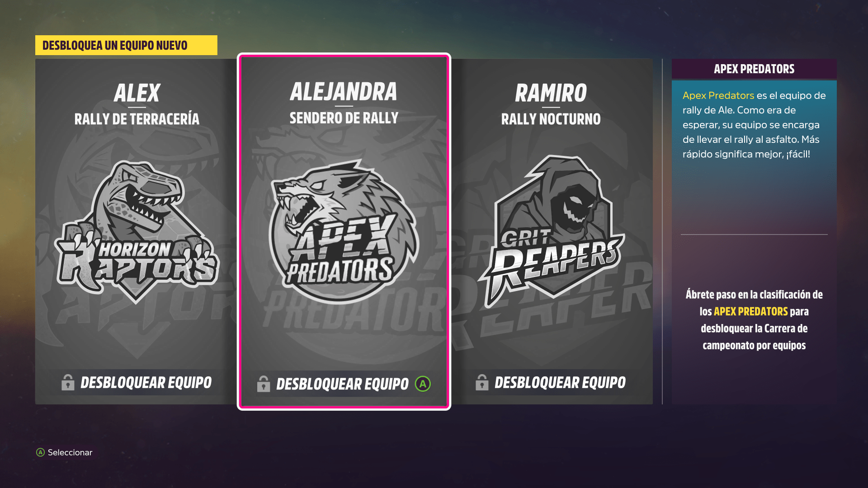The width and height of the screenshot is (868, 488).
Task: Click the Apex Predators wolf logo
Action: tap(344, 230)
